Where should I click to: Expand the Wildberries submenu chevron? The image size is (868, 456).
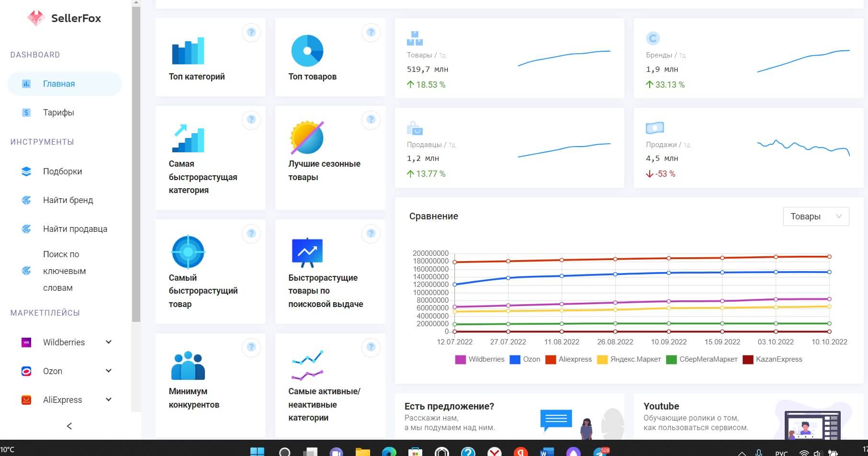(109, 342)
